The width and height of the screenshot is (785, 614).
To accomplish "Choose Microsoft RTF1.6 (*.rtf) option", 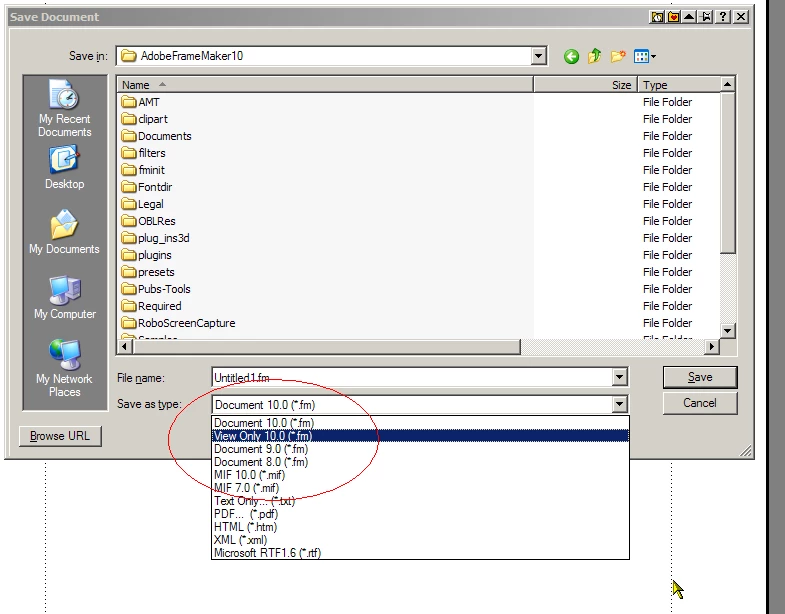I will tap(420, 553).
